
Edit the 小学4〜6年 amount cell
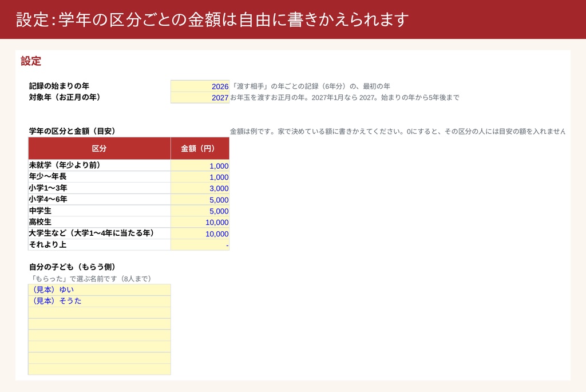tap(200, 200)
